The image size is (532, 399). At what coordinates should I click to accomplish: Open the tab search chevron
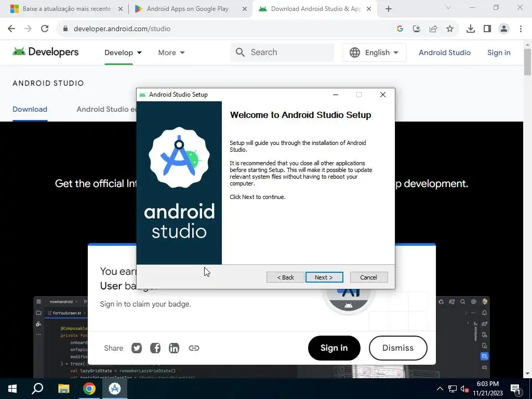(x=448, y=7)
